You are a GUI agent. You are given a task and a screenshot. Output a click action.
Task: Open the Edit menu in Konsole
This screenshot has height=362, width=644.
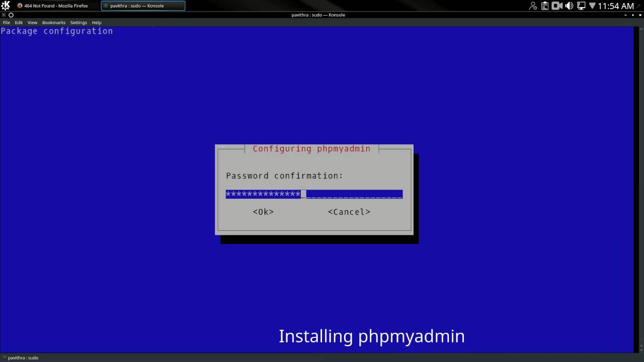coord(19,23)
